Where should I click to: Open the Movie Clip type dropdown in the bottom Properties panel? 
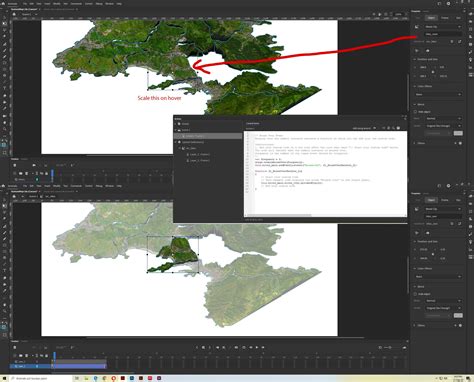(443, 209)
